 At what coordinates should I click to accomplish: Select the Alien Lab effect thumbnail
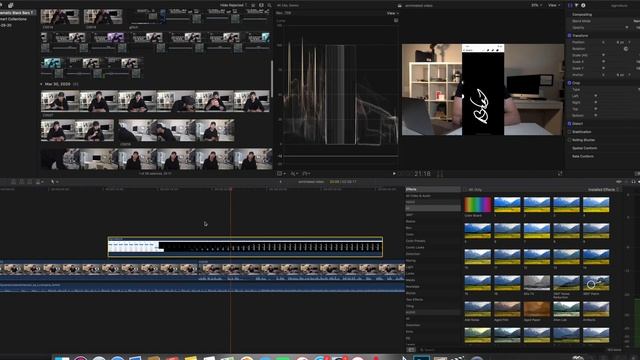567,309
